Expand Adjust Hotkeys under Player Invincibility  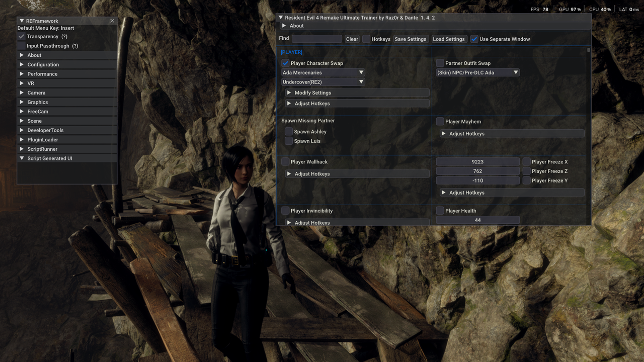tap(357, 222)
